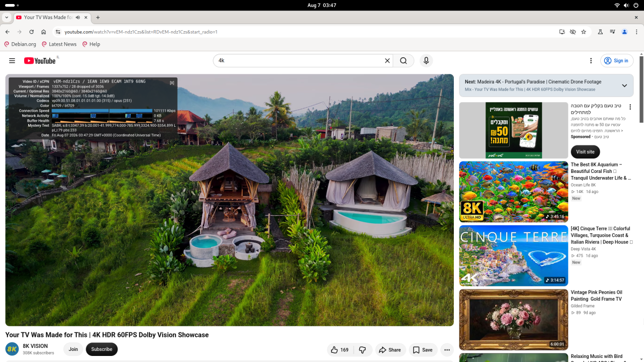Open Wi-Fi status in top bar

617,5
